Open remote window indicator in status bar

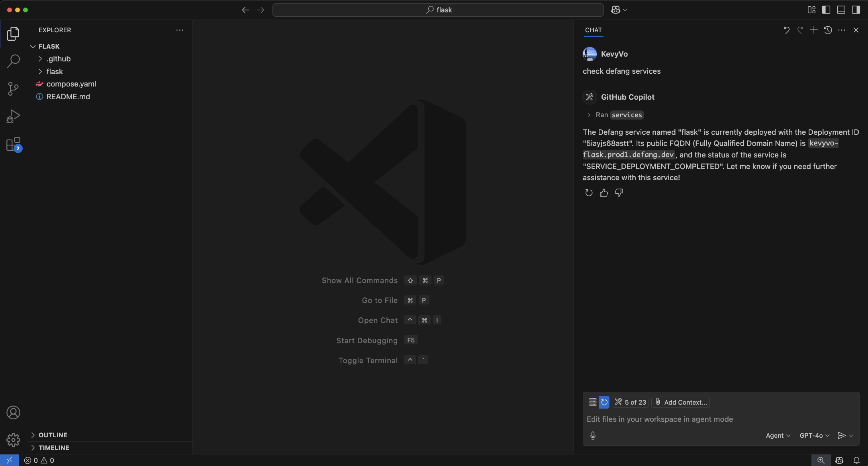click(9, 460)
